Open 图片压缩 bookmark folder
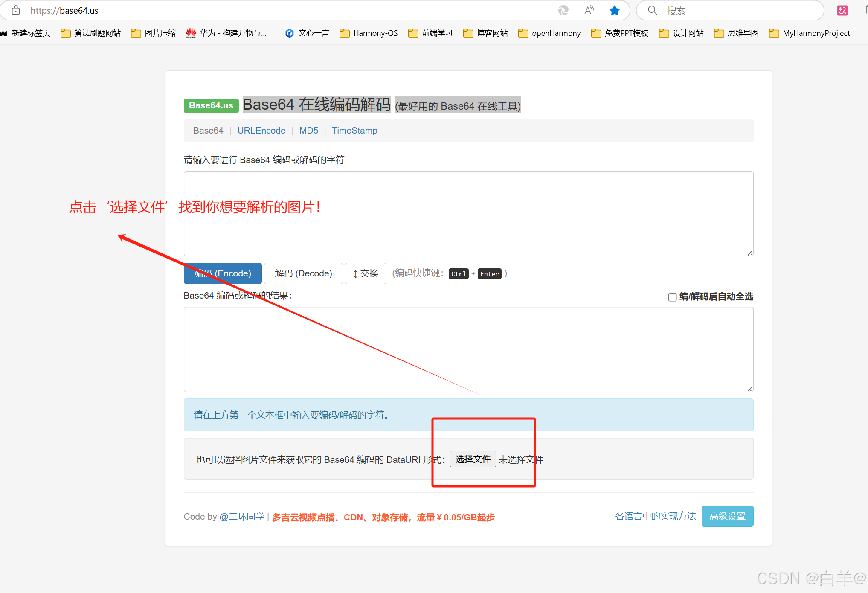Viewport: 868px width, 593px height. click(153, 33)
